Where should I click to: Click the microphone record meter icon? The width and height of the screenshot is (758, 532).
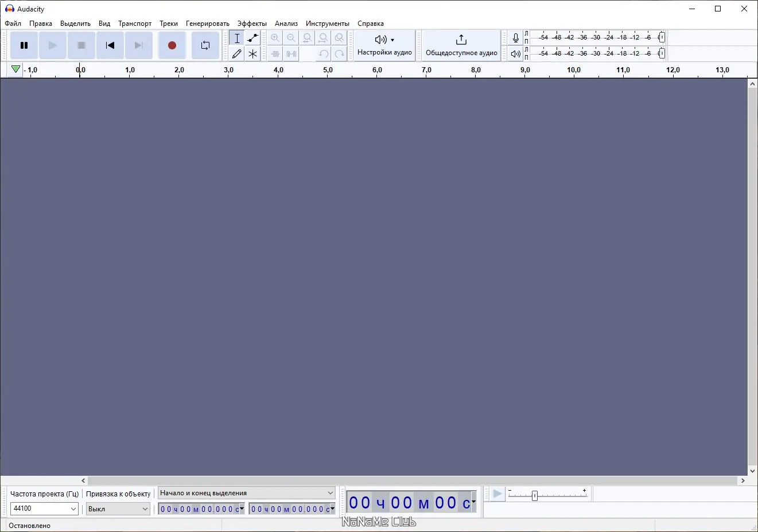pos(516,38)
